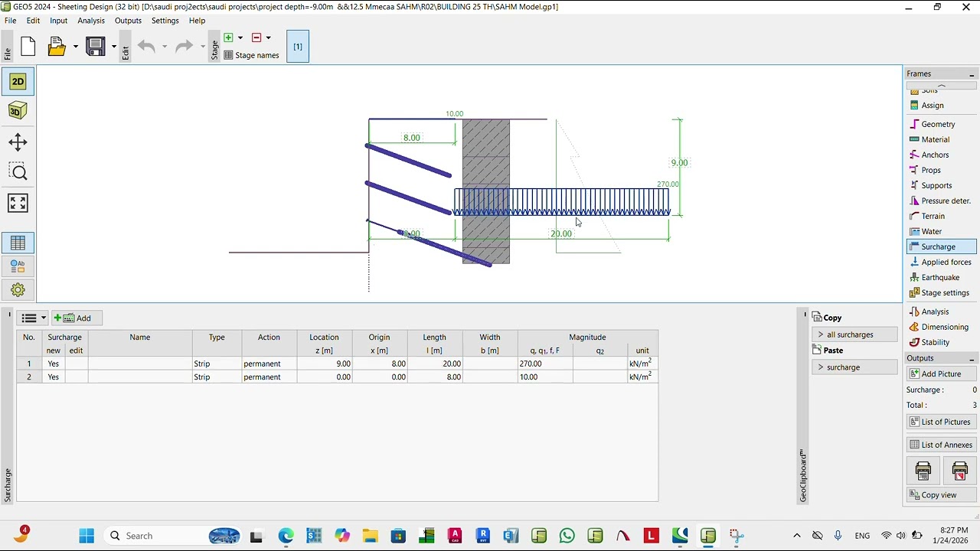The height and width of the screenshot is (551, 980).
Task: Add a new surcharge
Action: pos(77,318)
